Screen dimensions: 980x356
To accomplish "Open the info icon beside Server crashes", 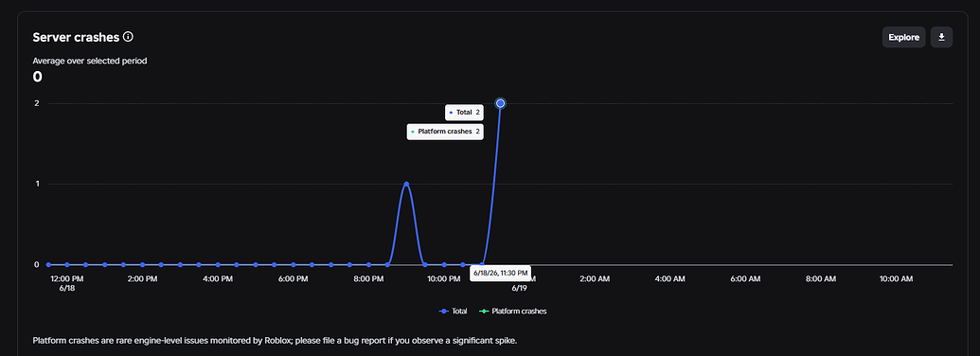I will click(128, 37).
